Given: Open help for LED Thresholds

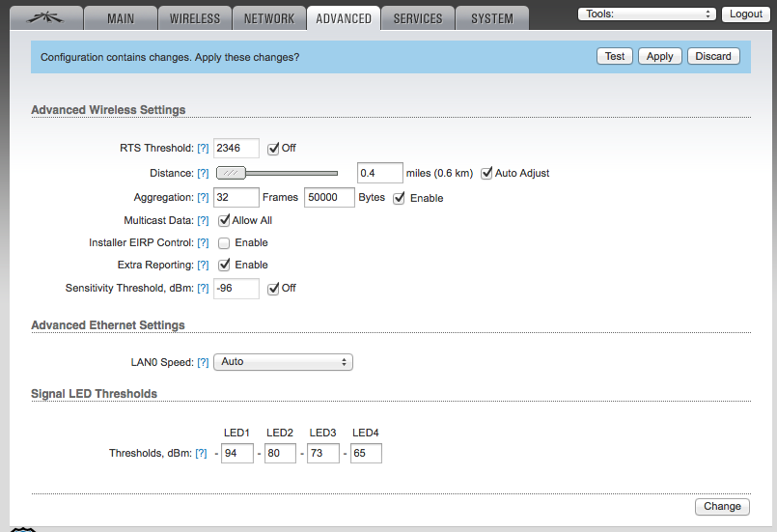Looking at the screenshot, I should coord(201,453).
